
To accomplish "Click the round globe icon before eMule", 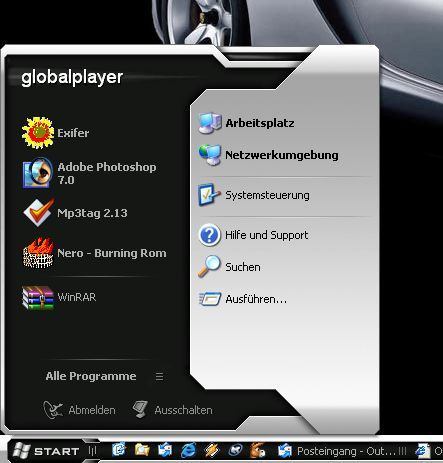I will point(235,451).
